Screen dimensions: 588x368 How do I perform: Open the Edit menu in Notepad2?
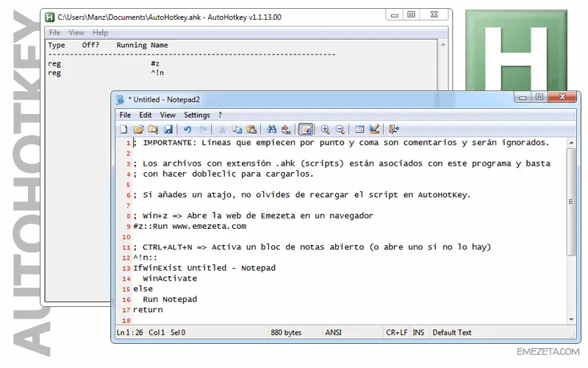[x=145, y=115]
